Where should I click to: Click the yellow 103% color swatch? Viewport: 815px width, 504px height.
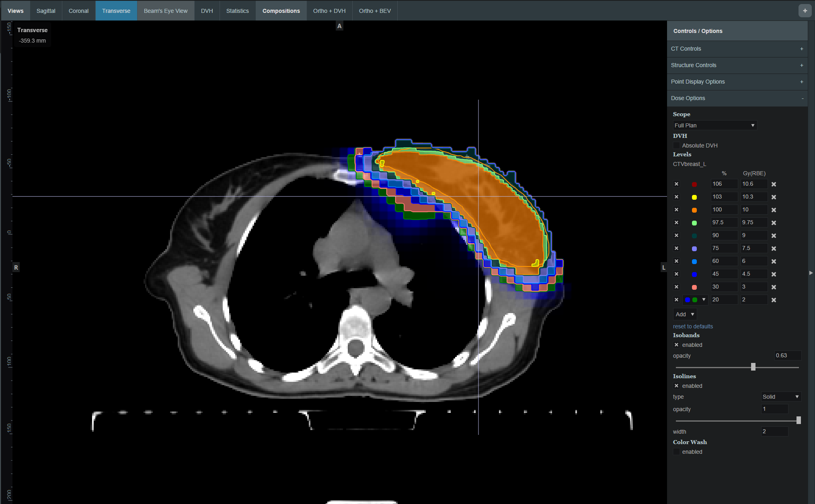pos(694,197)
